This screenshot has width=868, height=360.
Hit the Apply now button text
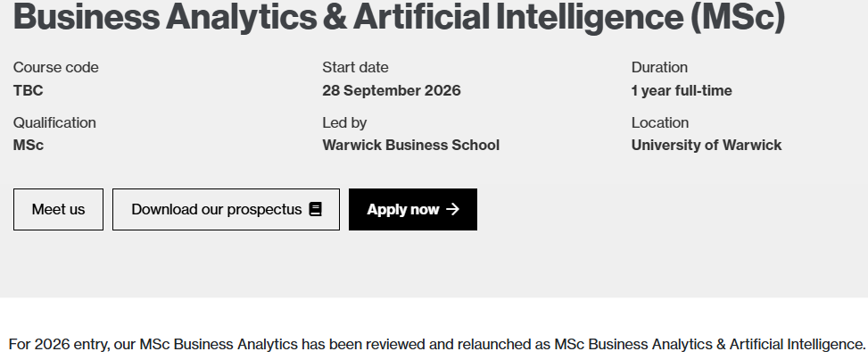(403, 209)
